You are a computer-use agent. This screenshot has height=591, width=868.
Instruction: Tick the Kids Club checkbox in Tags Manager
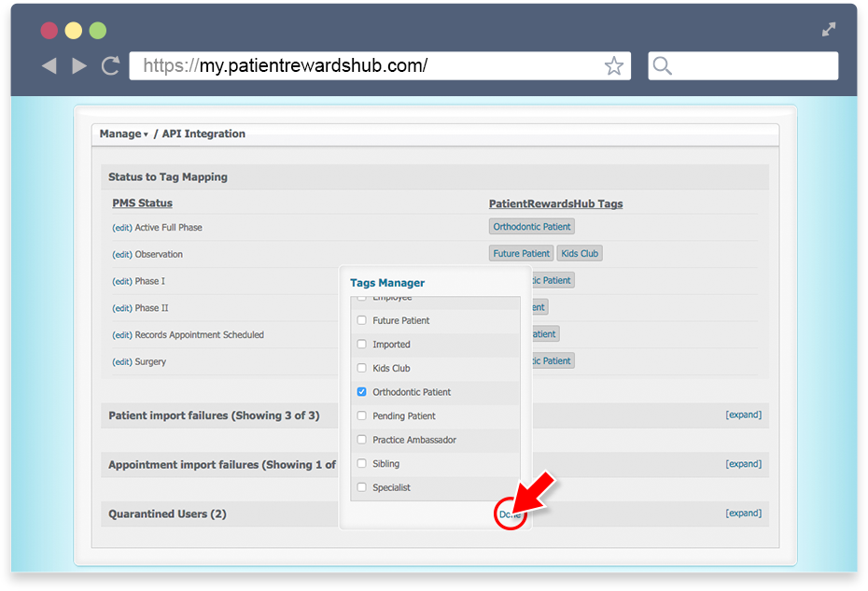(x=362, y=368)
